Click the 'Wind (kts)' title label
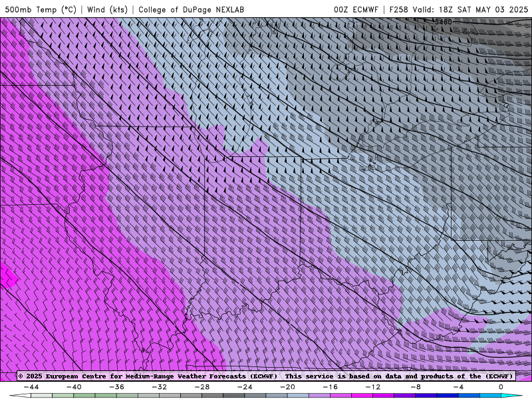 [107, 9]
